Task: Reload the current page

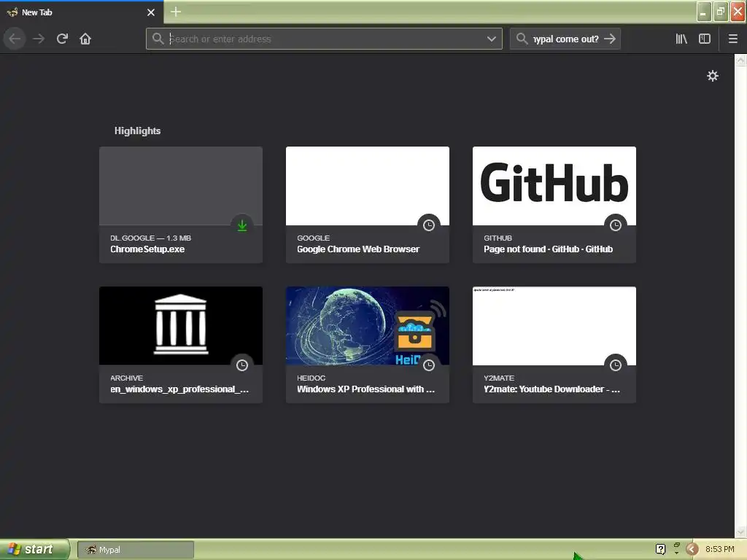Action: point(62,39)
